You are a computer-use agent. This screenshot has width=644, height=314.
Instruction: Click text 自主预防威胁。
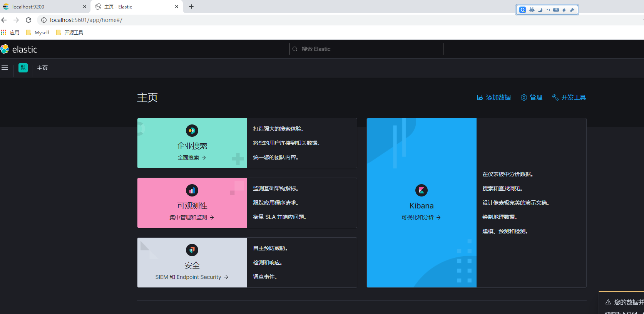271,248
